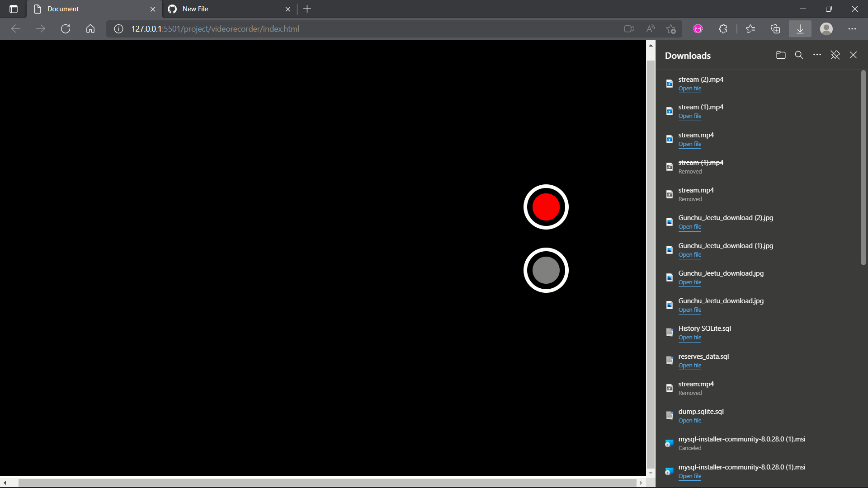Viewport: 868px width, 488px height.
Task: Close the Document tab
Action: (153, 9)
